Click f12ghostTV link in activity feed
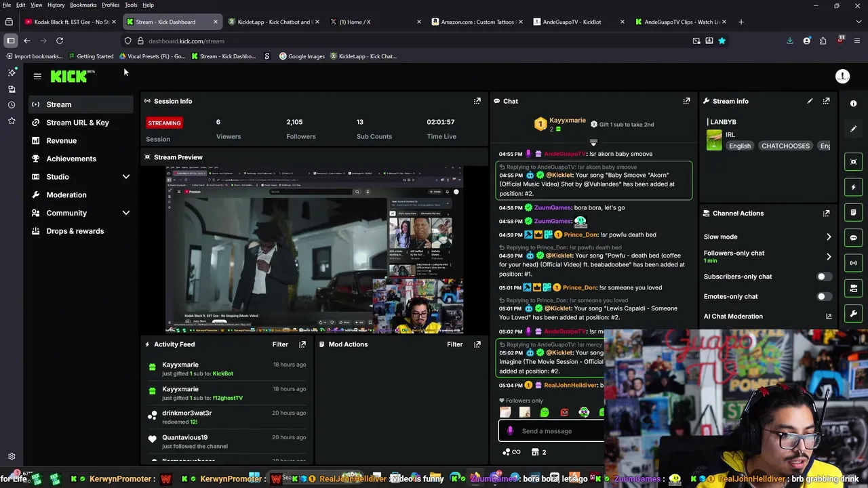The width and height of the screenshot is (868, 488). click(227, 398)
